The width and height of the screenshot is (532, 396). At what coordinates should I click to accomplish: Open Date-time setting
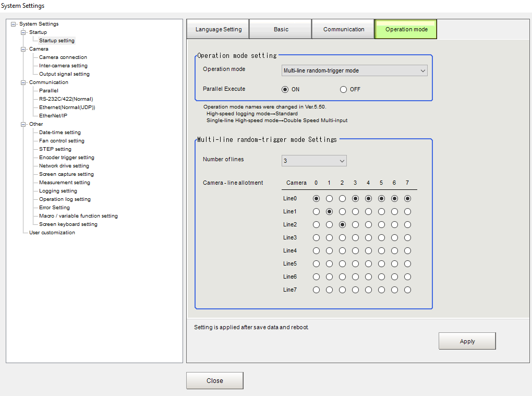tap(59, 133)
